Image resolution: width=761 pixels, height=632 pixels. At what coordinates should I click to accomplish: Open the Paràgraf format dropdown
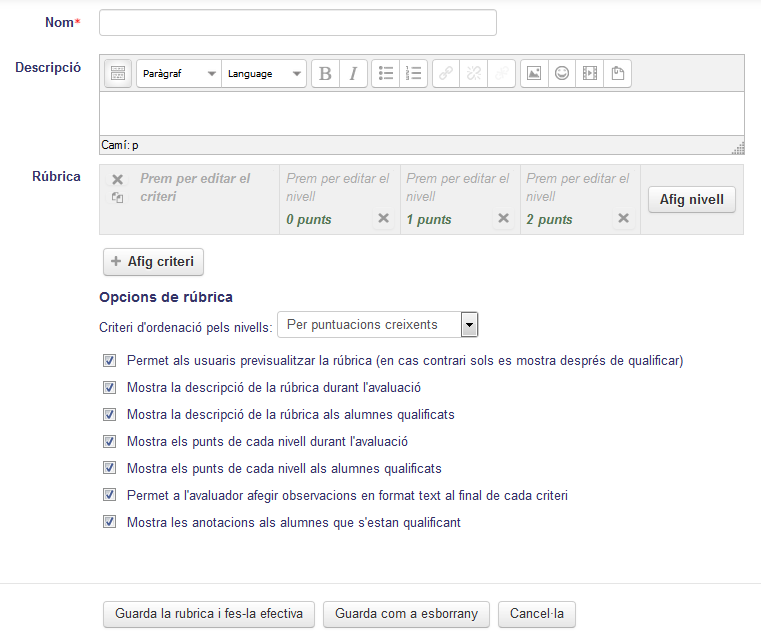[x=179, y=74]
